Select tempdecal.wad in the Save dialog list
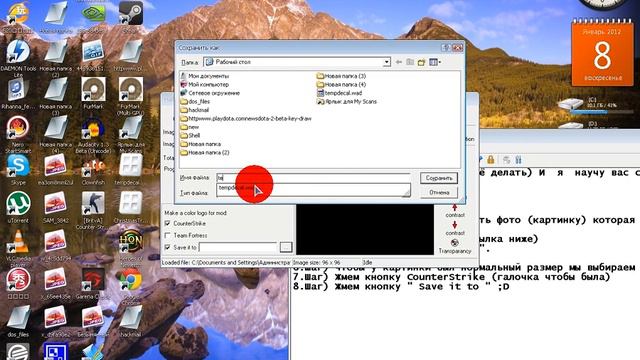Image resolution: width=640 pixels, height=360 pixels. coord(339,93)
